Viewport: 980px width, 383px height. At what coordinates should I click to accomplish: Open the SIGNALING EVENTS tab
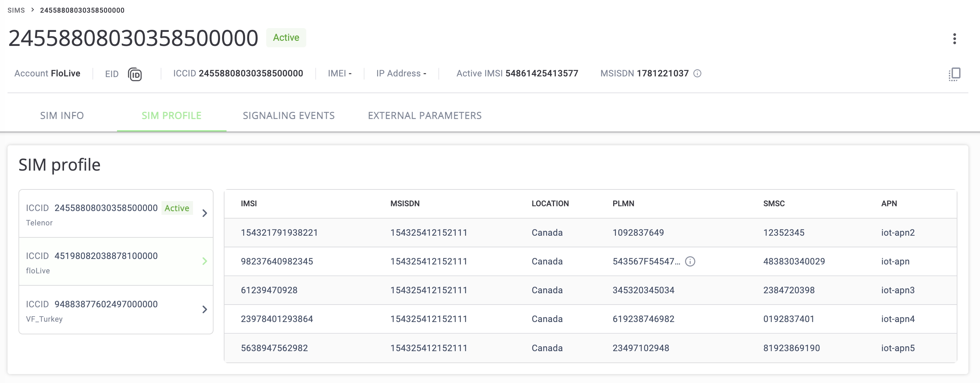(x=289, y=116)
